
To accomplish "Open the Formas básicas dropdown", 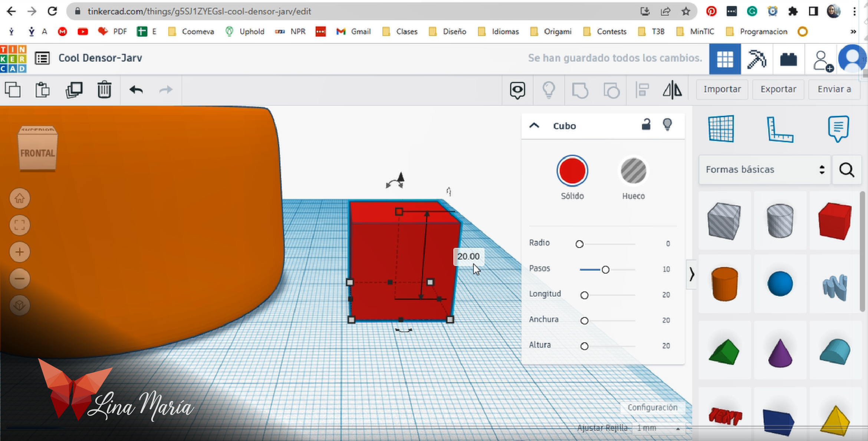I will coord(764,170).
